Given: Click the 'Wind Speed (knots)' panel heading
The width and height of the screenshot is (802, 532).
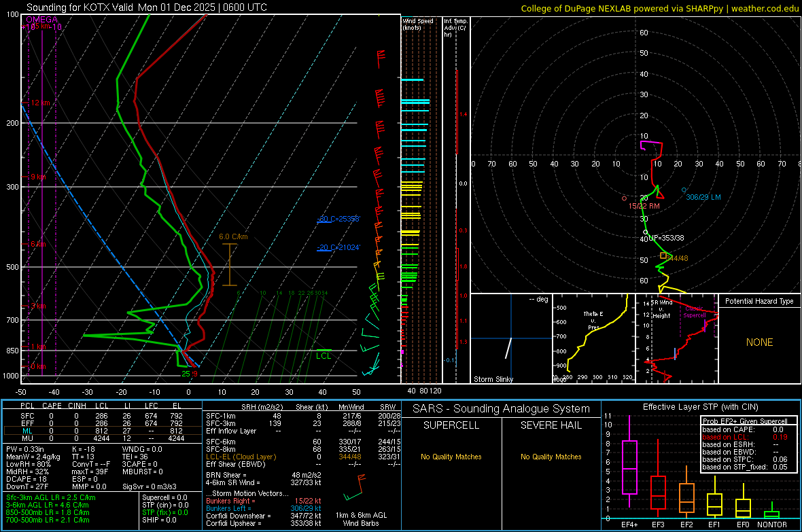Looking at the screenshot, I should point(417,24).
